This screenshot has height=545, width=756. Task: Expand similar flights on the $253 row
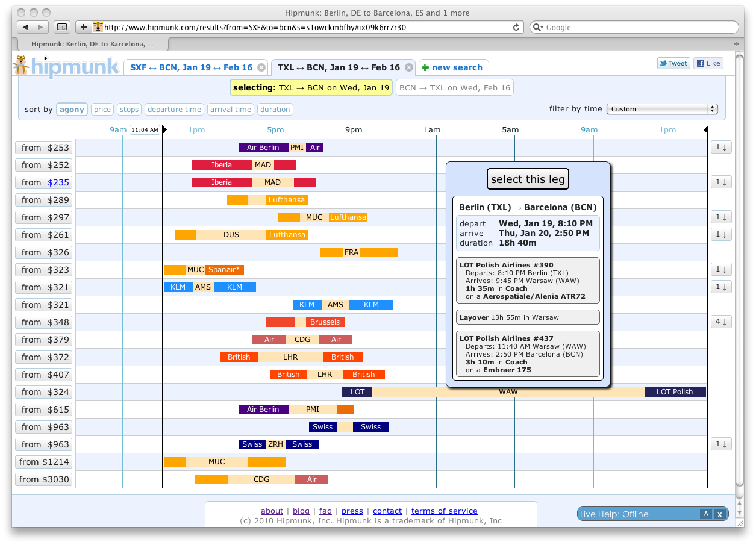[720, 147]
